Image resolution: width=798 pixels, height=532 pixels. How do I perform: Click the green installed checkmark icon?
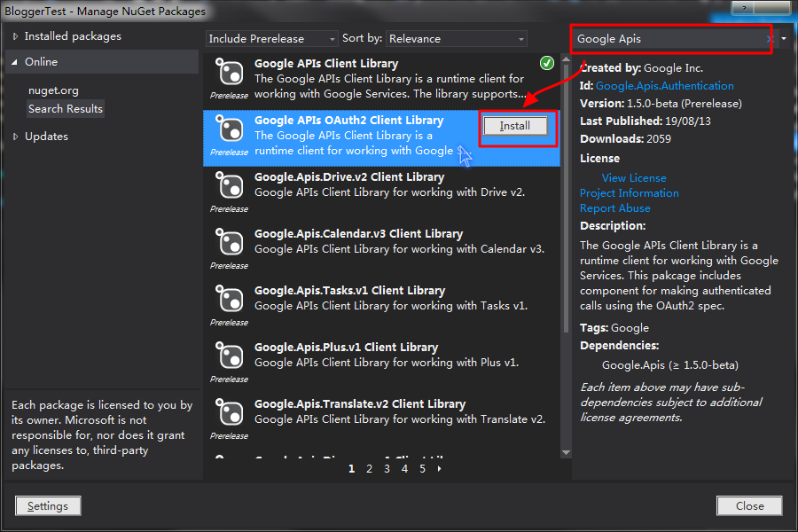tap(546, 63)
